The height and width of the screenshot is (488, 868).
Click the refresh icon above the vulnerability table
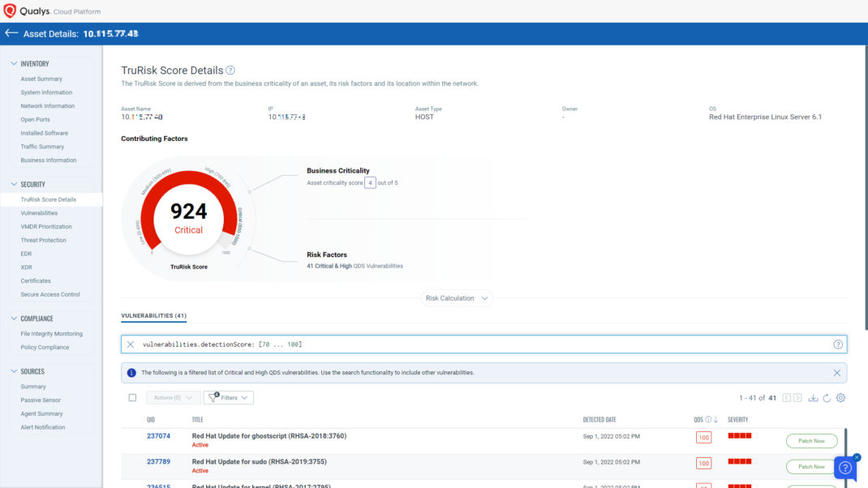click(827, 397)
